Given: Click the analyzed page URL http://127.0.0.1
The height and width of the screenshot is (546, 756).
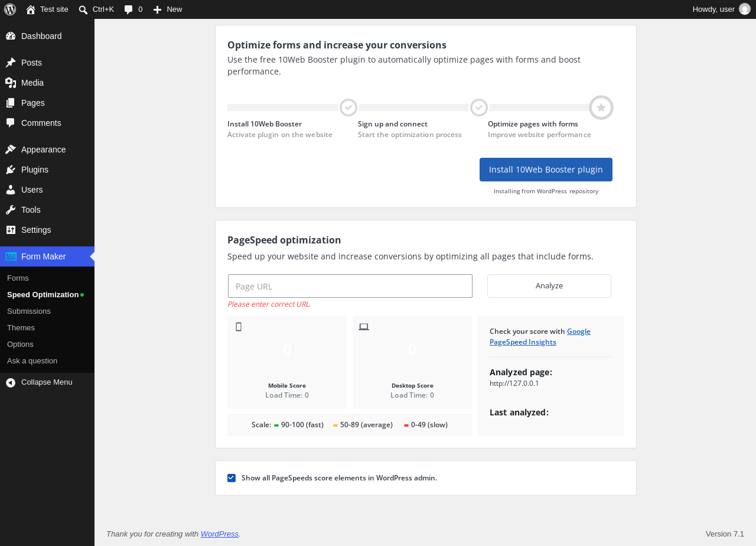Looking at the screenshot, I should [x=514, y=383].
